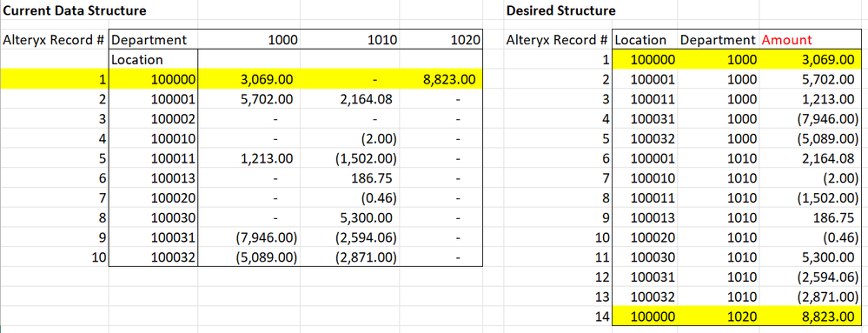868x333 pixels.
Task: Click the red "Amount" column header
Action: pos(786,40)
